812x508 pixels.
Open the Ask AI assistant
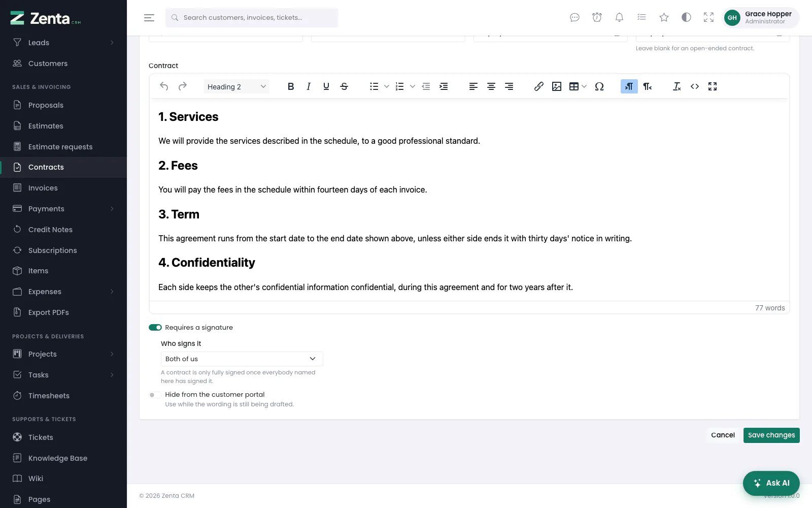tap(771, 483)
